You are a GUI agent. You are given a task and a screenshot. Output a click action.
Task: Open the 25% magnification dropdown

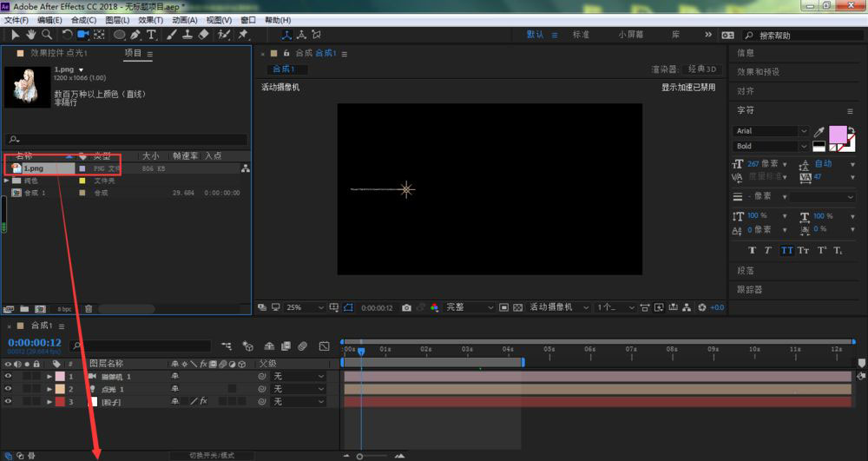[x=305, y=307]
